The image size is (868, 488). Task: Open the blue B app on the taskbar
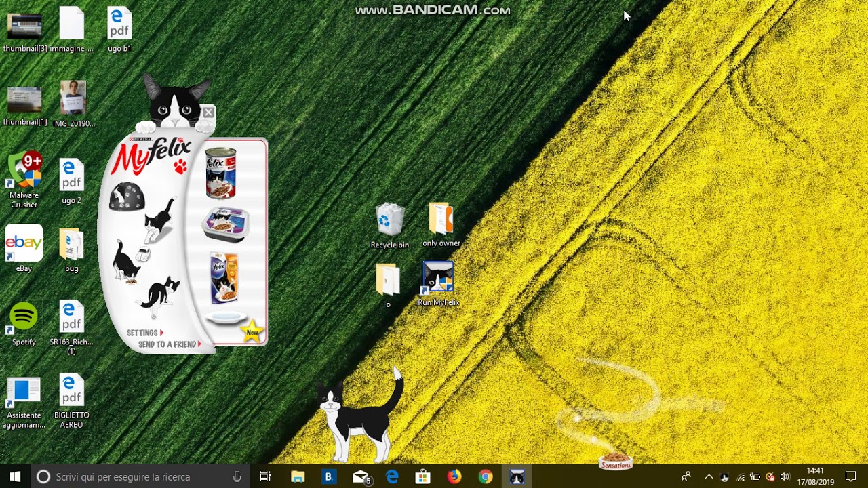click(328, 476)
